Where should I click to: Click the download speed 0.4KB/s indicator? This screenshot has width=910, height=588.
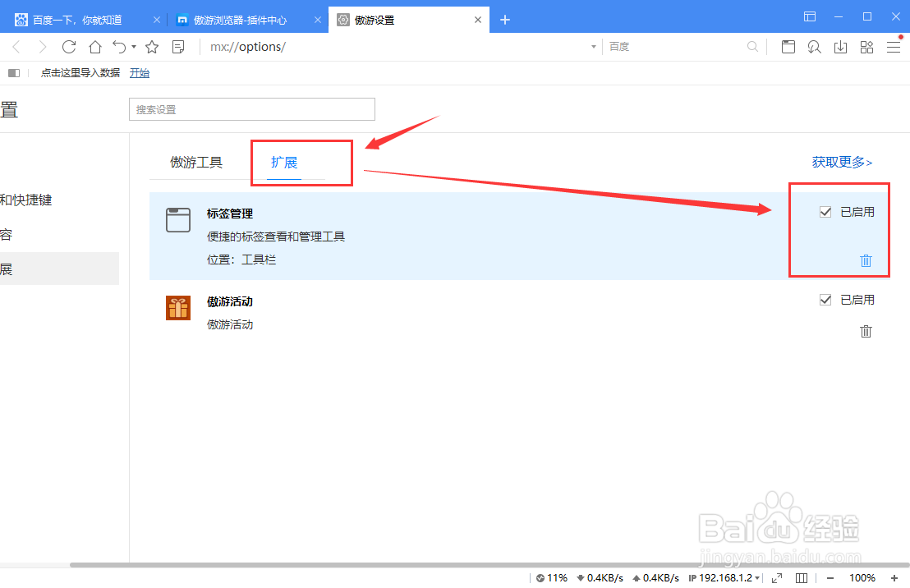pyautogui.click(x=600, y=578)
